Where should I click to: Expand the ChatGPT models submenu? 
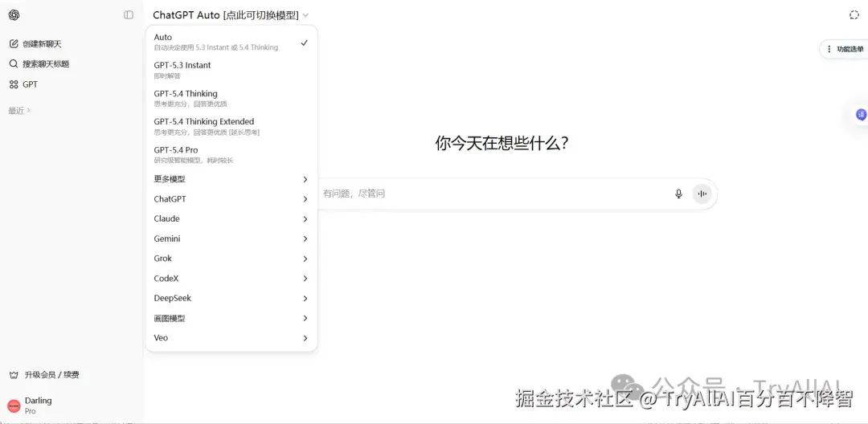231,199
